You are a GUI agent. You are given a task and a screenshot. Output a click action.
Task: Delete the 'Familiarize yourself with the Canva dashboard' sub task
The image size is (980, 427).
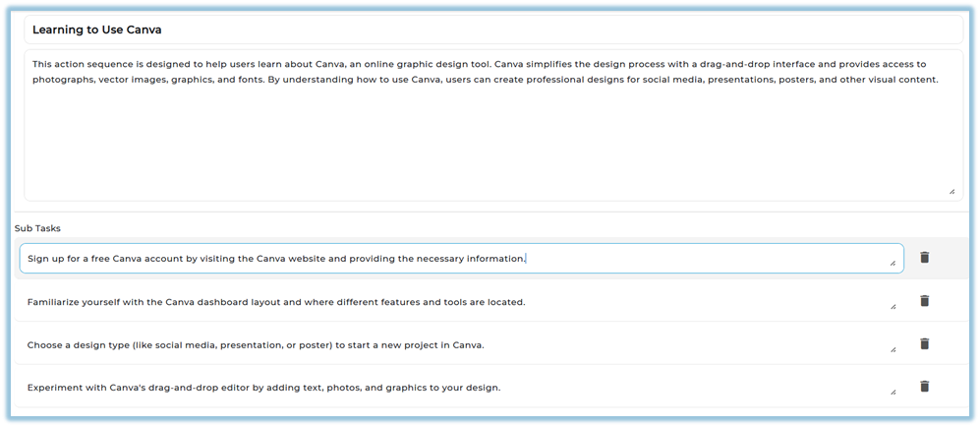pos(924,301)
